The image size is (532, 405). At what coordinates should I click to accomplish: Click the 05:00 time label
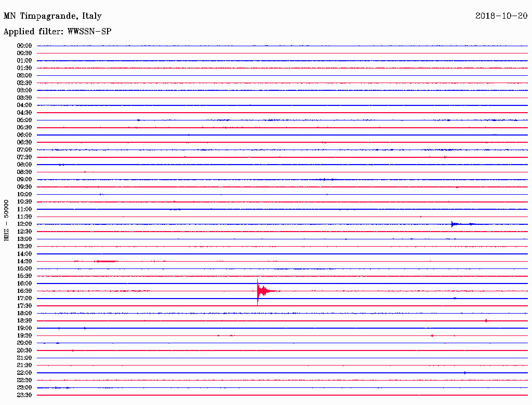point(24,120)
